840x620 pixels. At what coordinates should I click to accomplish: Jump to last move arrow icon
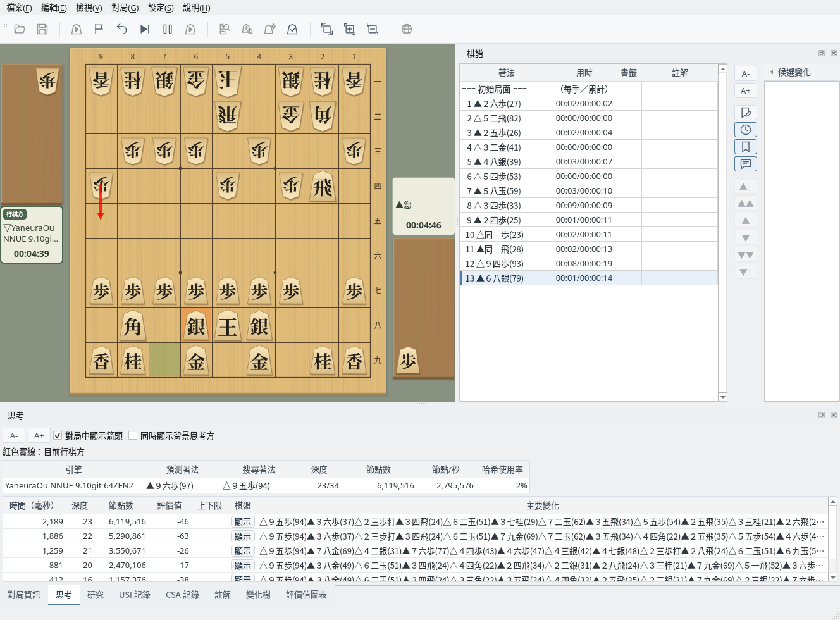746,272
